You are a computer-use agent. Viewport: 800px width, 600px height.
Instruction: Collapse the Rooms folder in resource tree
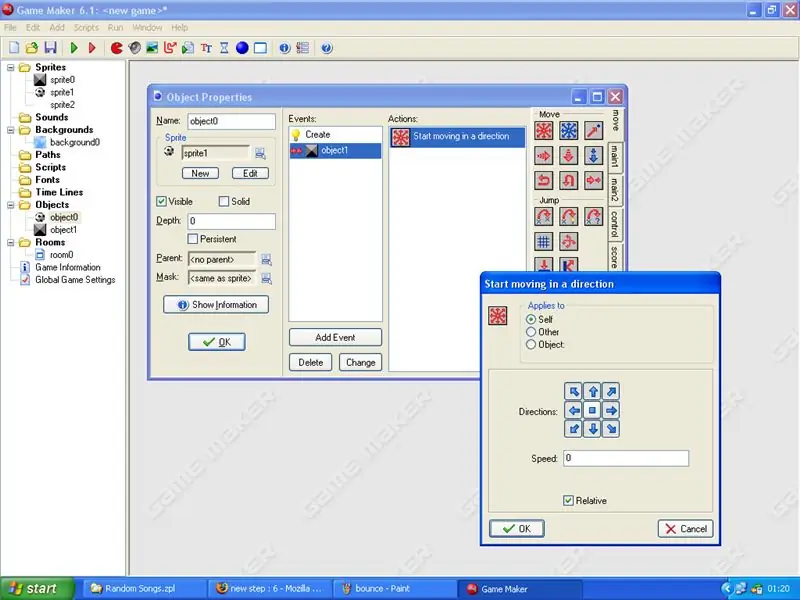(x=11, y=243)
